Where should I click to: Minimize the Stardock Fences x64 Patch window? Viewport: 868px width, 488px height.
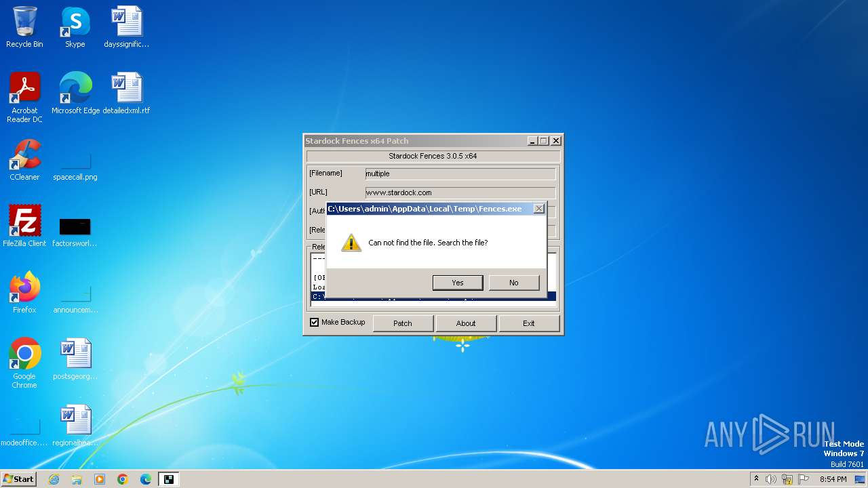pyautogui.click(x=532, y=141)
